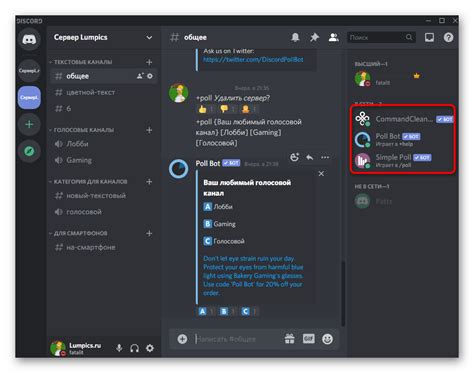Vote reaction C under poll
This screenshot has width=474, height=373.
(249, 311)
